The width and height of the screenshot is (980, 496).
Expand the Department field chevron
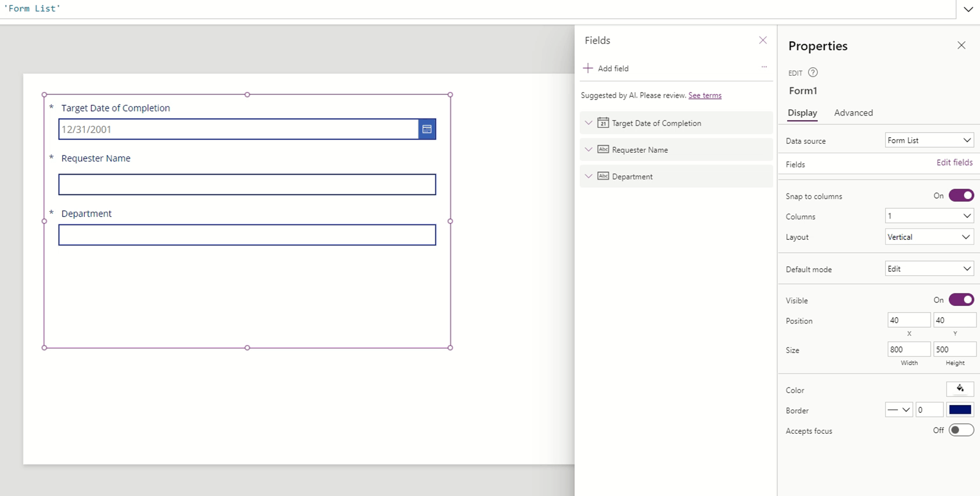pyautogui.click(x=589, y=176)
